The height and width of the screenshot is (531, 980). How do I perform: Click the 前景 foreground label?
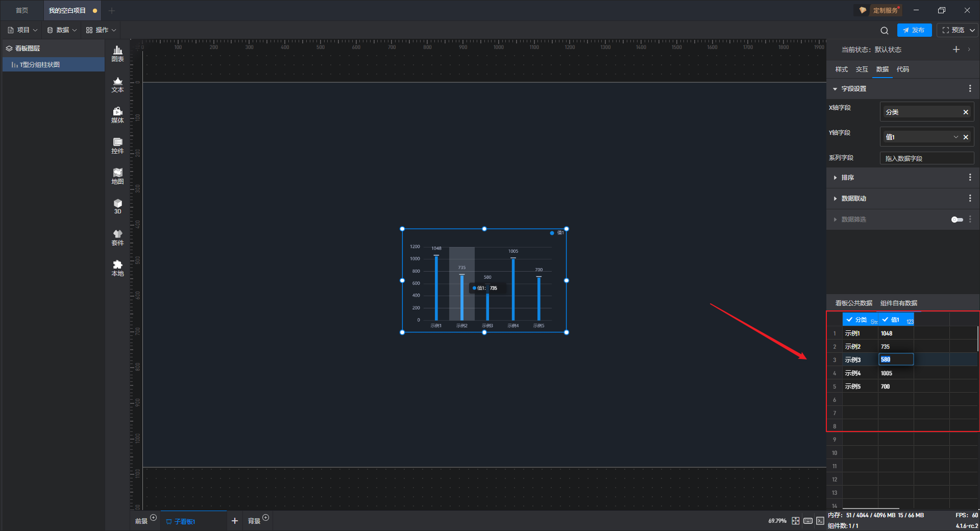[x=141, y=521]
